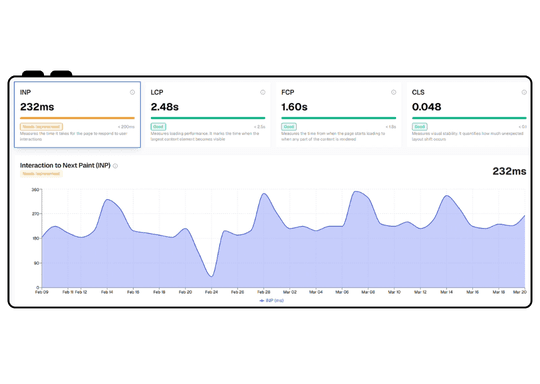Click the Needs Improvement badge in INP card
The width and height of the screenshot is (540, 384).
(41, 127)
